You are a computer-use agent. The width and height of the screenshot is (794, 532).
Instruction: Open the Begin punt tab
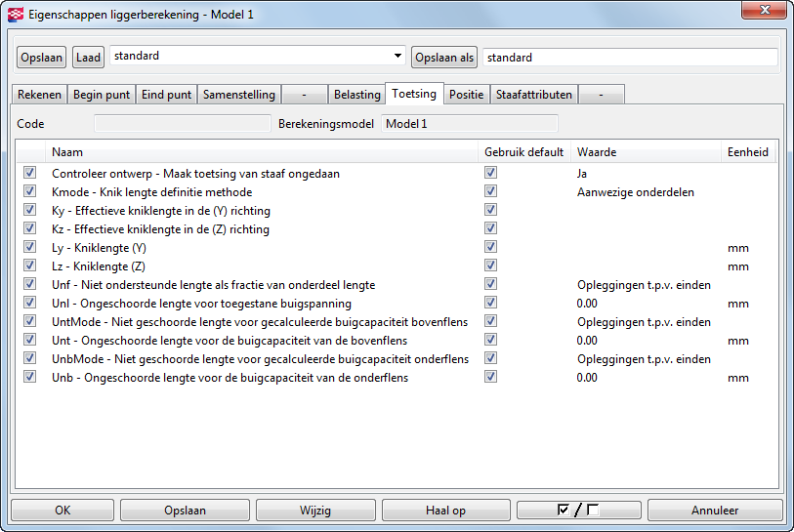tap(102, 94)
